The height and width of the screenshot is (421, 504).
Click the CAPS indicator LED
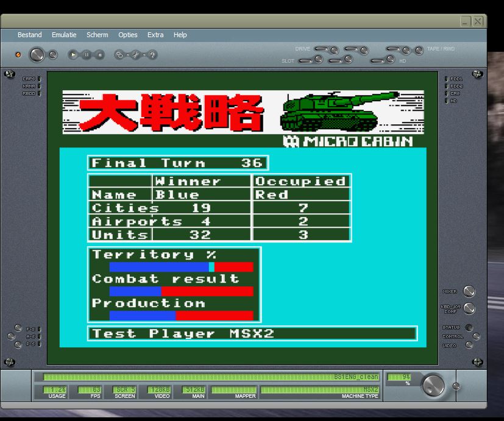[x=39, y=79]
